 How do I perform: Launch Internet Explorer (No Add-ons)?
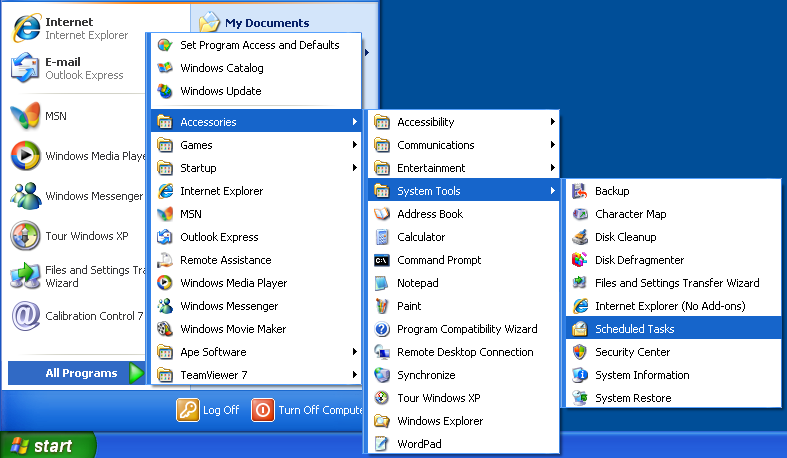[674, 306]
